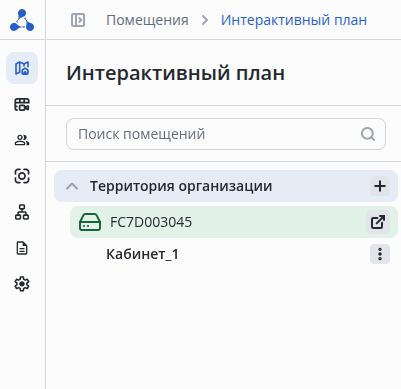This screenshot has height=389, width=401.
Task: Click the Интерактивный план page heading
Action: click(176, 73)
